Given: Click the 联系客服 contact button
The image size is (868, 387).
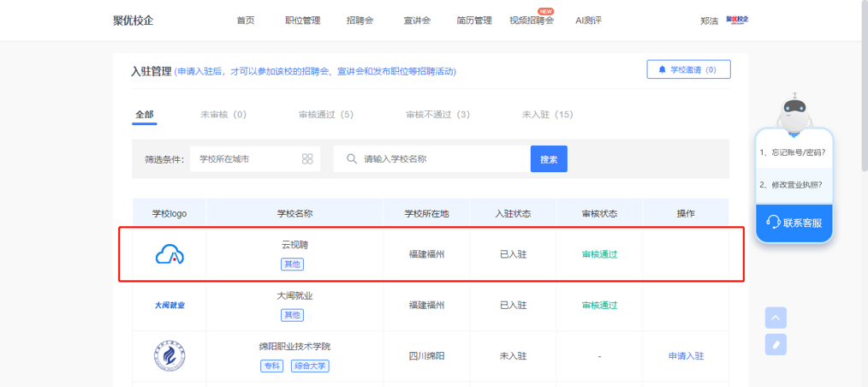Looking at the screenshot, I should coord(794,223).
